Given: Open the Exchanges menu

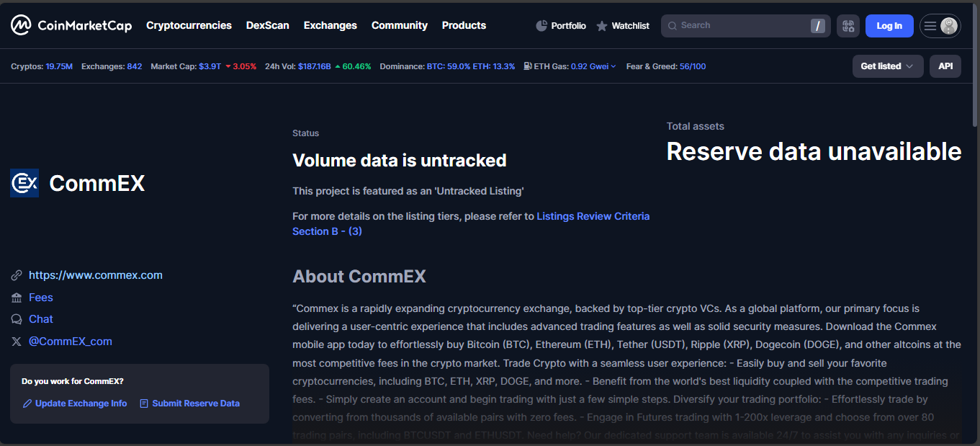Looking at the screenshot, I should click(x=330, y=25).
